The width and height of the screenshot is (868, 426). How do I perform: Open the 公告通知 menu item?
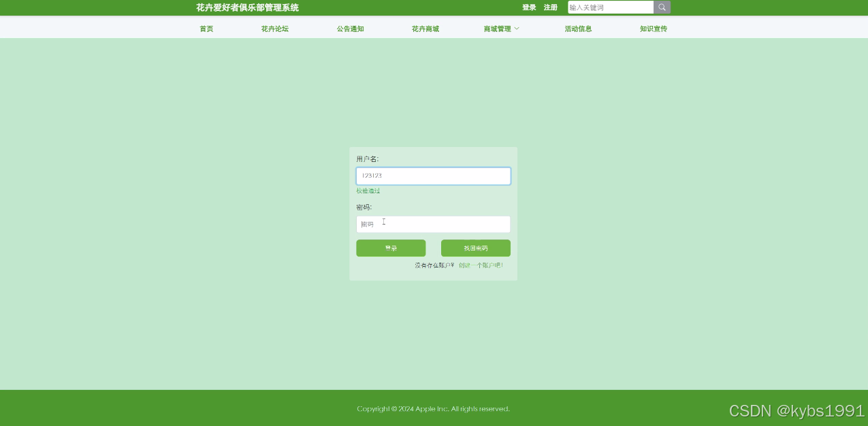pos(351,29)
